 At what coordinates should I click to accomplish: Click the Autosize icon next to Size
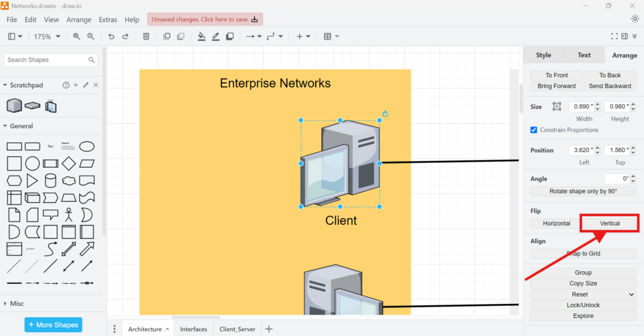(557, 107)
